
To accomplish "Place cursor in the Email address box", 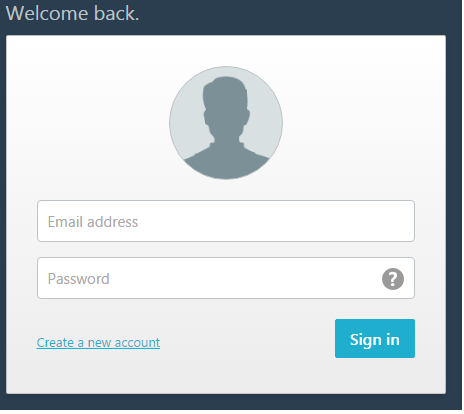I will point(226,221).
